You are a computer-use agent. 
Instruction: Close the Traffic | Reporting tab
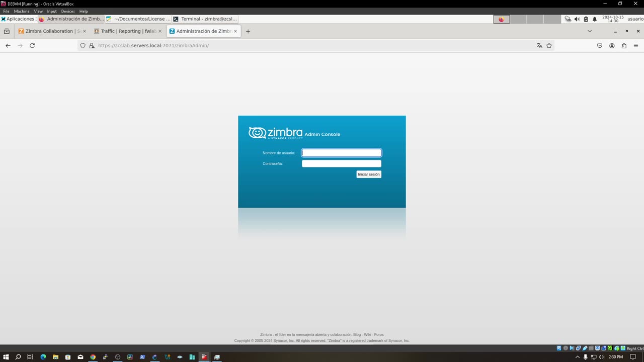coord(160,31)
